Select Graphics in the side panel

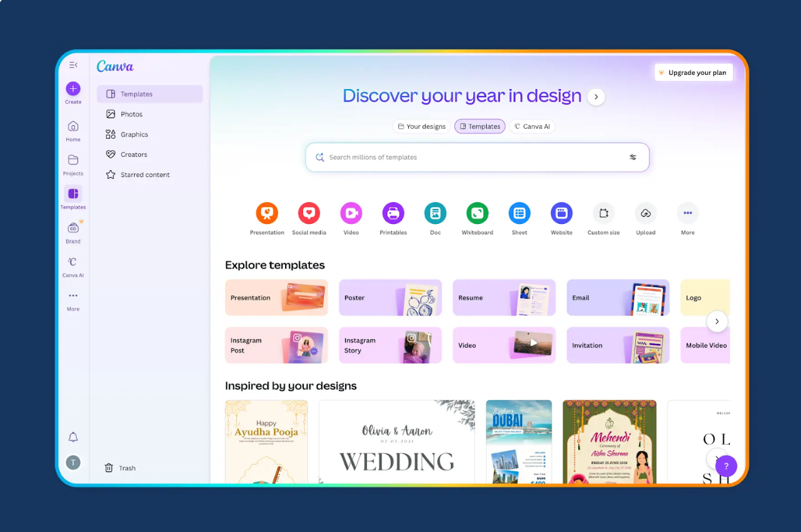(150, 134)
